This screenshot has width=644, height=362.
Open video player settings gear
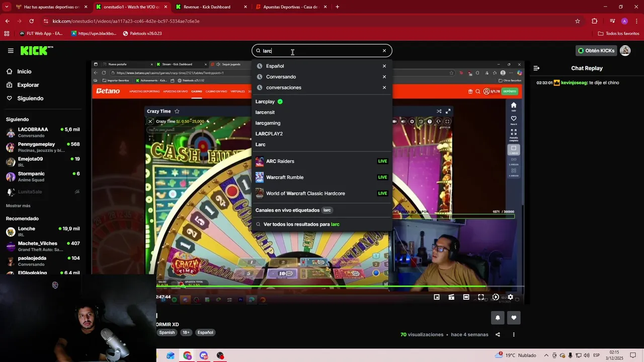pos(510,297)
